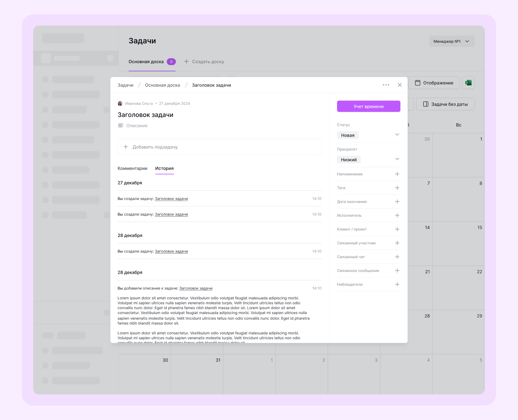This screenshot has width=518, height=420.
Task: Expand the Приоритет dropdown chevron
Action: (397, 159)
